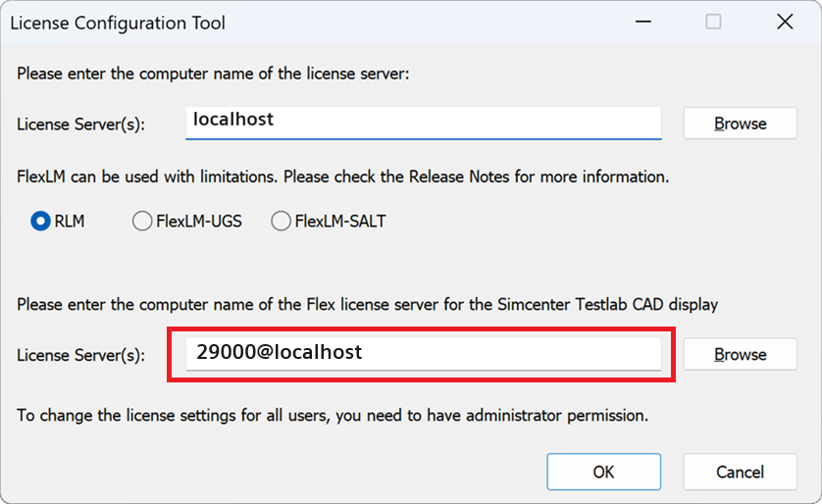Image resolution: width=822 pixels, height=504 pixels.
Task: Click the License Server(s) label beside the localhost field
Action: pos(80,125)
